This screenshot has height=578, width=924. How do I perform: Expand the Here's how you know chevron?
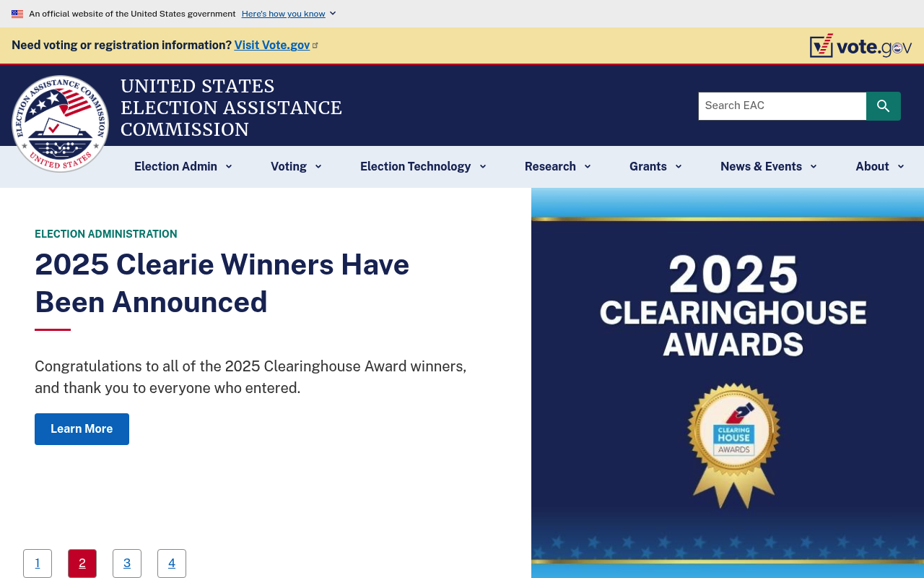coord(333,14)
